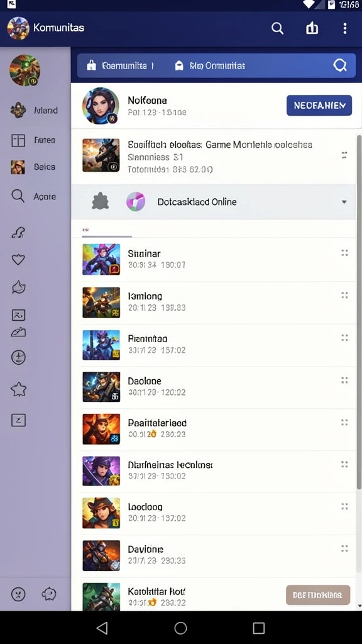Screen dimensions: 362x644
Task: Open the Rienintao list entry
Action: click(x=214, y=345)
